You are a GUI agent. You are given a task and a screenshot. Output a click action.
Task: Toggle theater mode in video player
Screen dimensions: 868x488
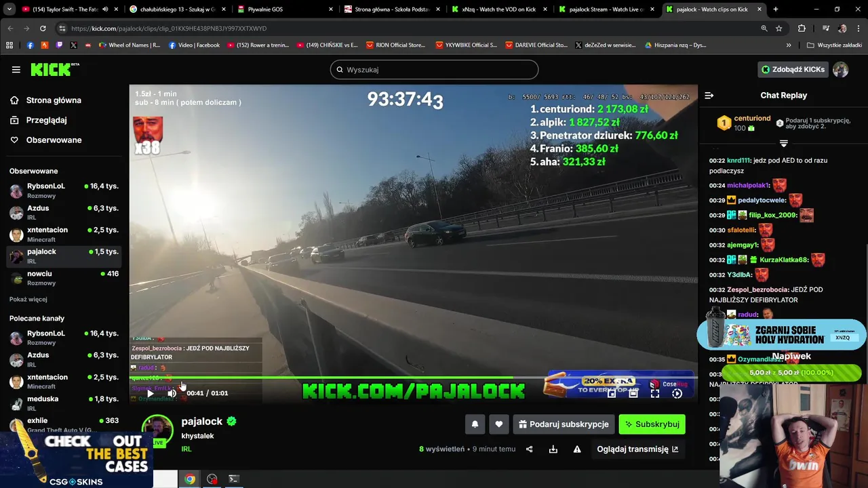point(633,393)
